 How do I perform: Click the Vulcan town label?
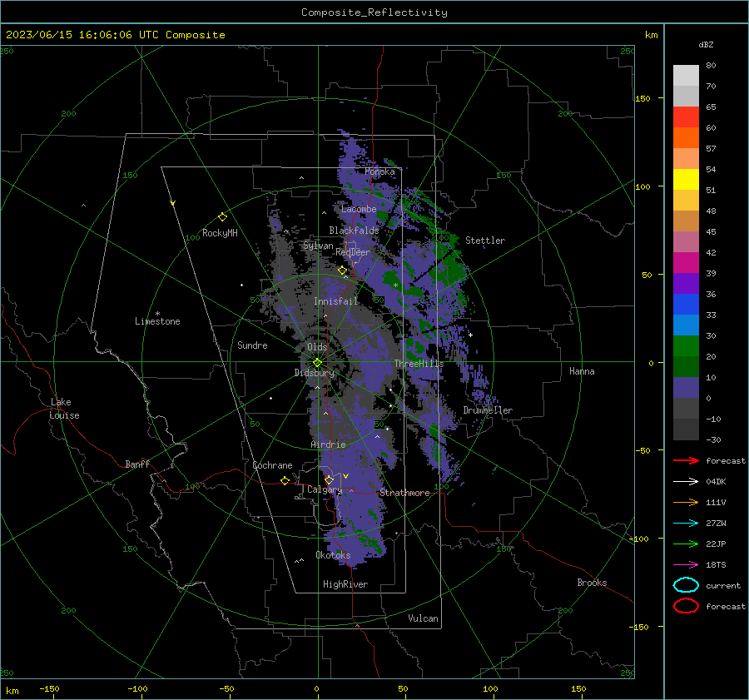pos(423,618)
